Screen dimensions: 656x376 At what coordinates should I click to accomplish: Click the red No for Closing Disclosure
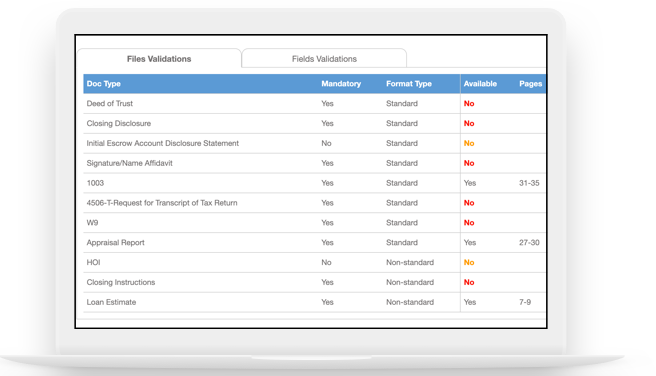click(469, 123)
